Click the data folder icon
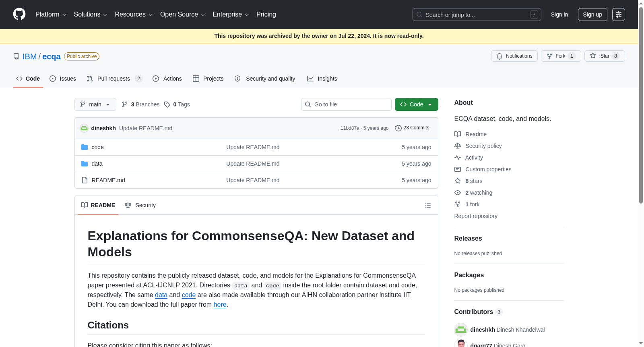The height and width of the screenshot is (347, 644). click(85, 164)
